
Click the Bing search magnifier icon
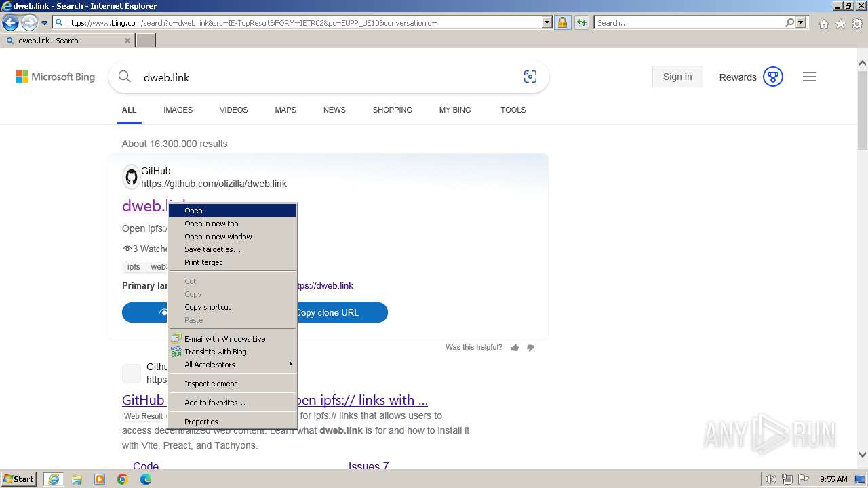pyautogui.click(x=125, y=77)
